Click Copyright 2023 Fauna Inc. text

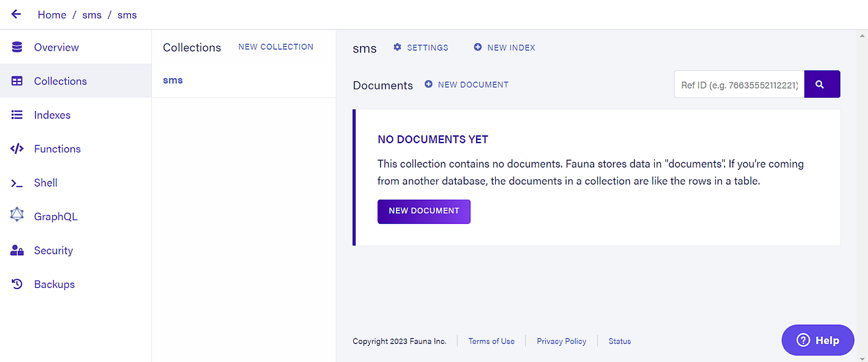(x=399, y=341)
